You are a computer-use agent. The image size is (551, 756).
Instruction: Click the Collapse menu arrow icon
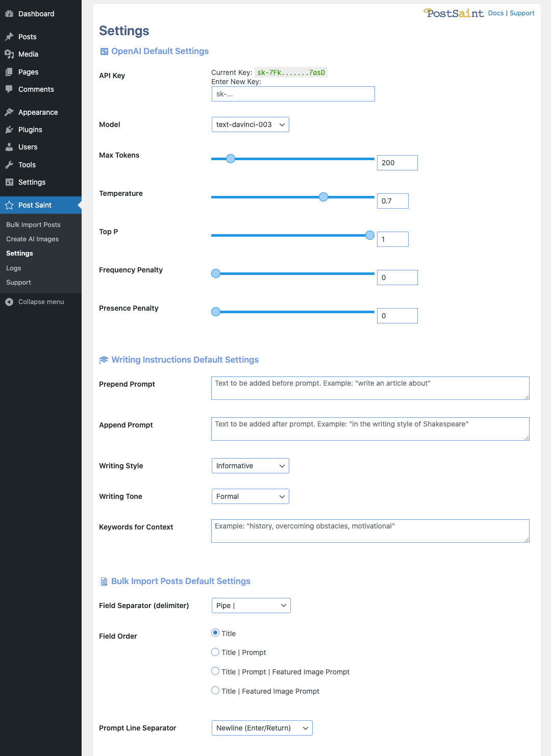pos(9,302)
